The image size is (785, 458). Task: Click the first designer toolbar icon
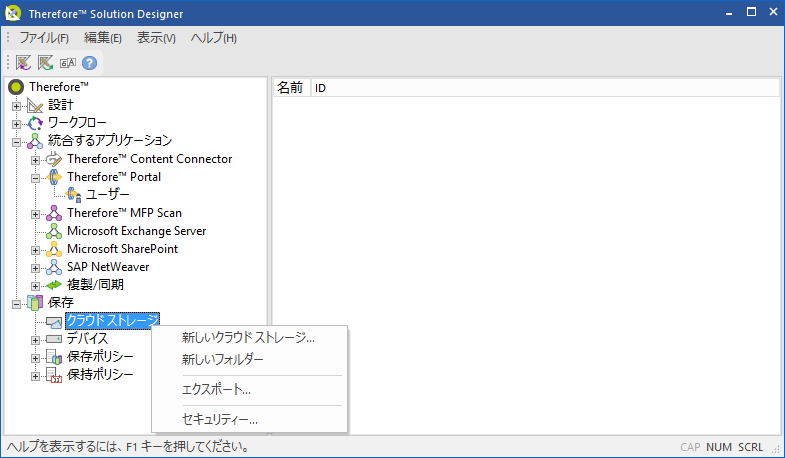pos(24,63)
